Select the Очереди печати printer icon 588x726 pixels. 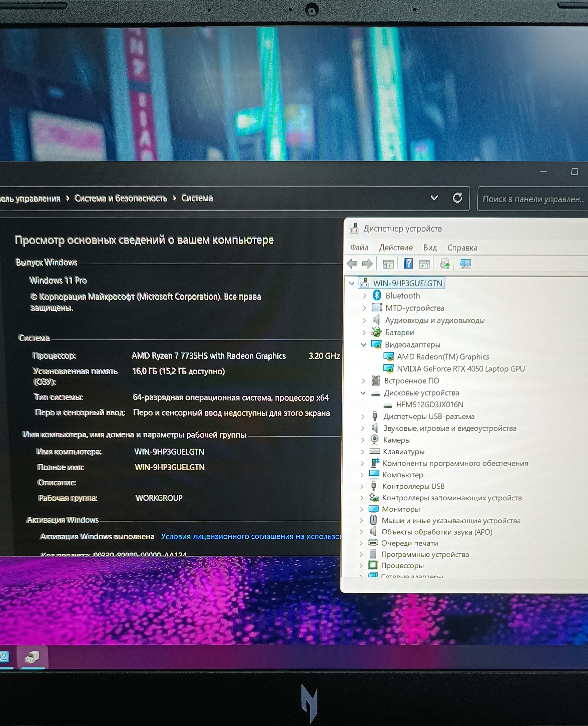pyautogui.click(x=373, y=543)
